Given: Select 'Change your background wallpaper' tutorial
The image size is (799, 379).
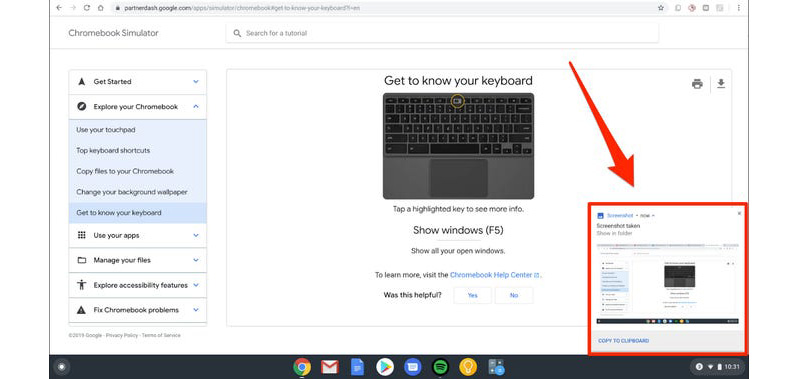Looking at the screenshot, I should click(138, 192).
